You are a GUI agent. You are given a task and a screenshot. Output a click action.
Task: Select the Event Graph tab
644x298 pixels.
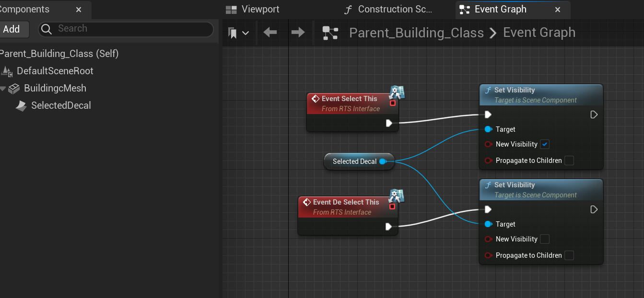[501, 10]
